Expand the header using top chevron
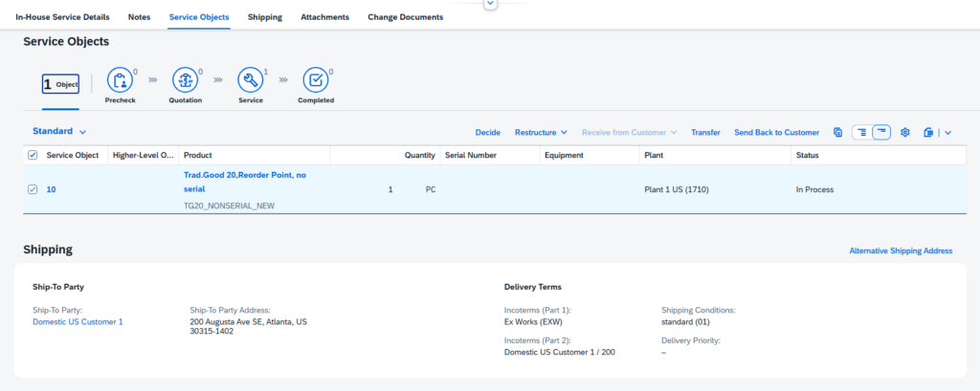 tap(490, 4)
